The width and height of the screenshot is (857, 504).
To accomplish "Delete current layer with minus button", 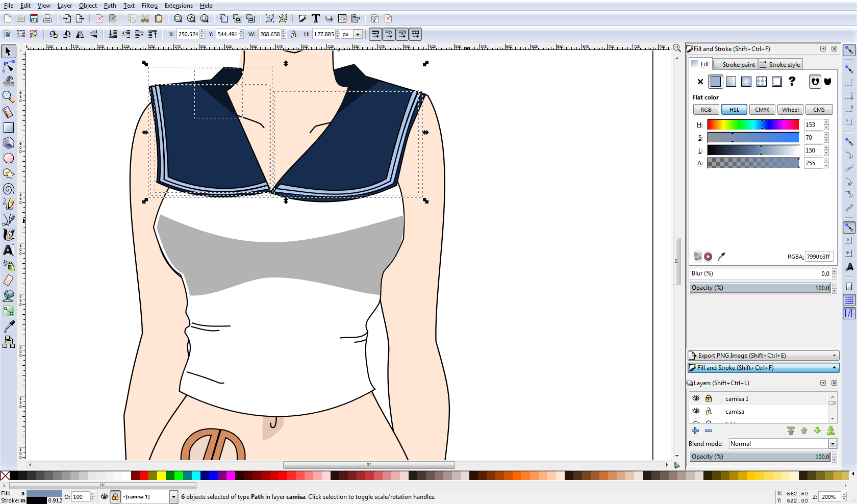I will click(709, 431).
